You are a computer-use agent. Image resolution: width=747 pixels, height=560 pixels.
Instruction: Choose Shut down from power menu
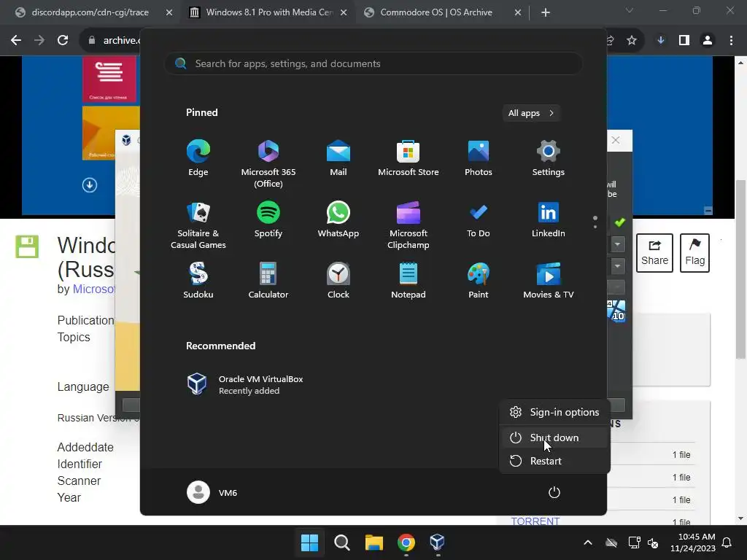click(x=554, y=437)
